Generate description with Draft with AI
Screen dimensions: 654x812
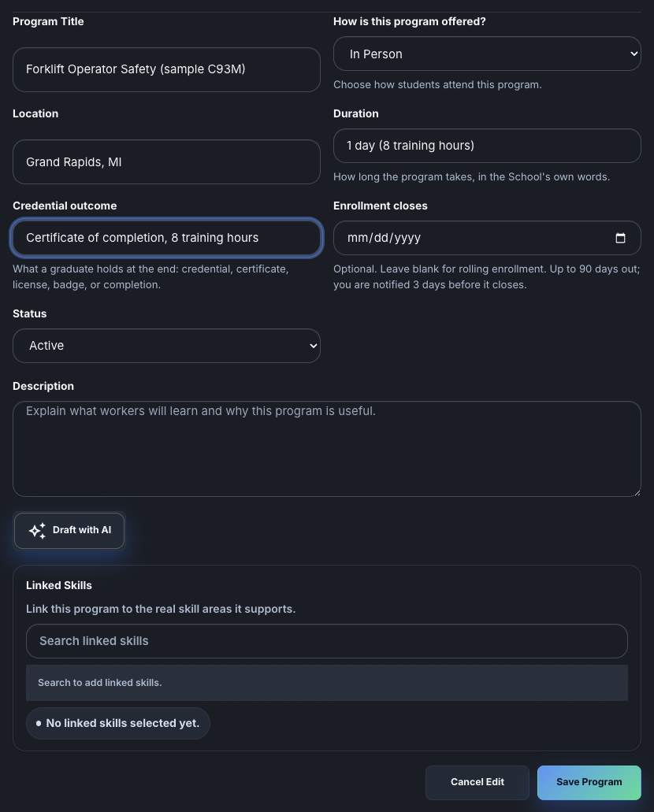pos(69,530)
